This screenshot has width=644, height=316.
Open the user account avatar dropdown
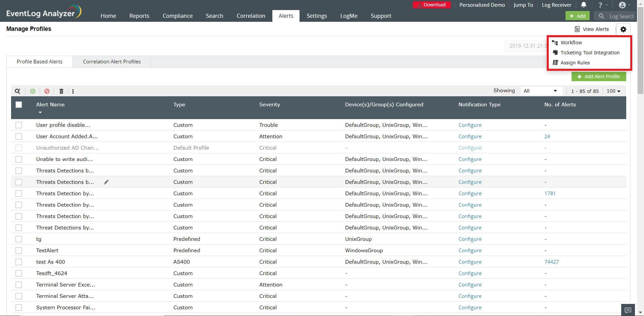pos(624,5)
